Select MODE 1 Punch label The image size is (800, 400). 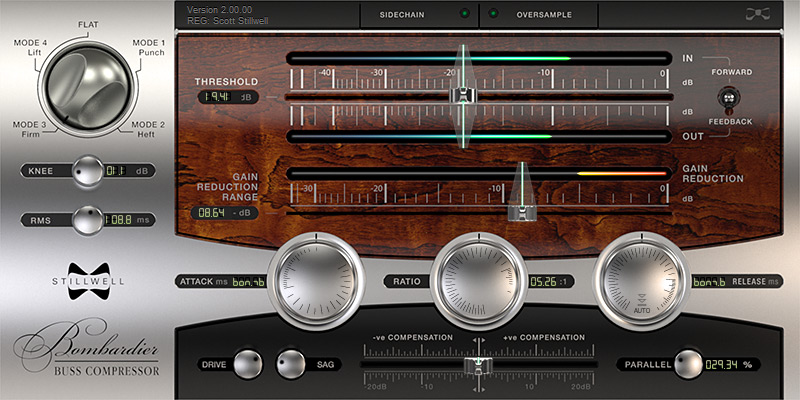click(x=148, y=47)
